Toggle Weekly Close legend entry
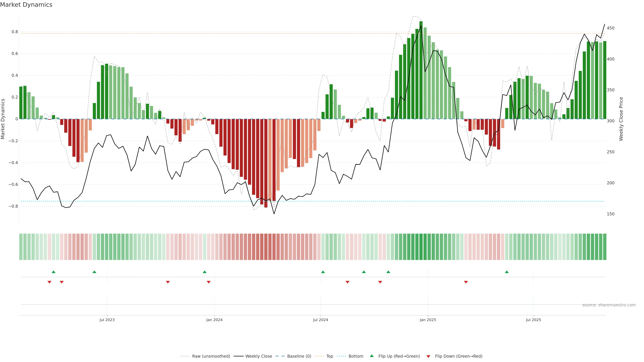Image resolution: width=644 pixels, height=362 pixels. tap(258, 356)
